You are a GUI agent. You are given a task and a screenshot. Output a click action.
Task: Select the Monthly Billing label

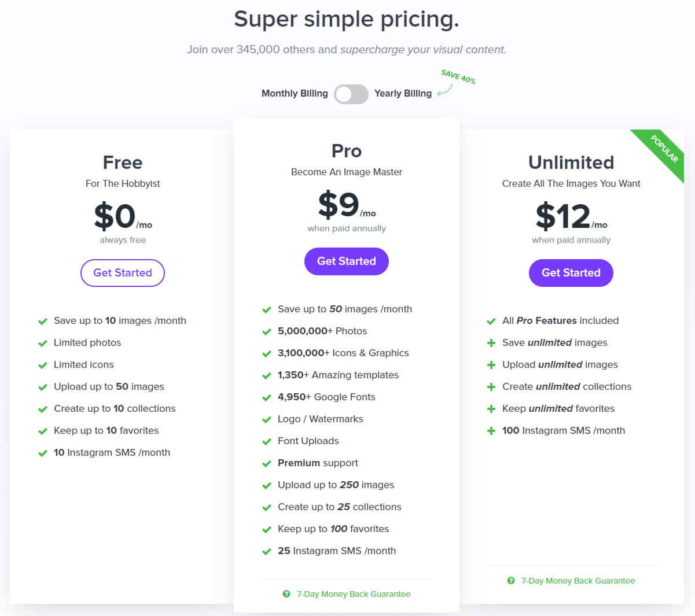pyautogui.click(x=295, y=94)
